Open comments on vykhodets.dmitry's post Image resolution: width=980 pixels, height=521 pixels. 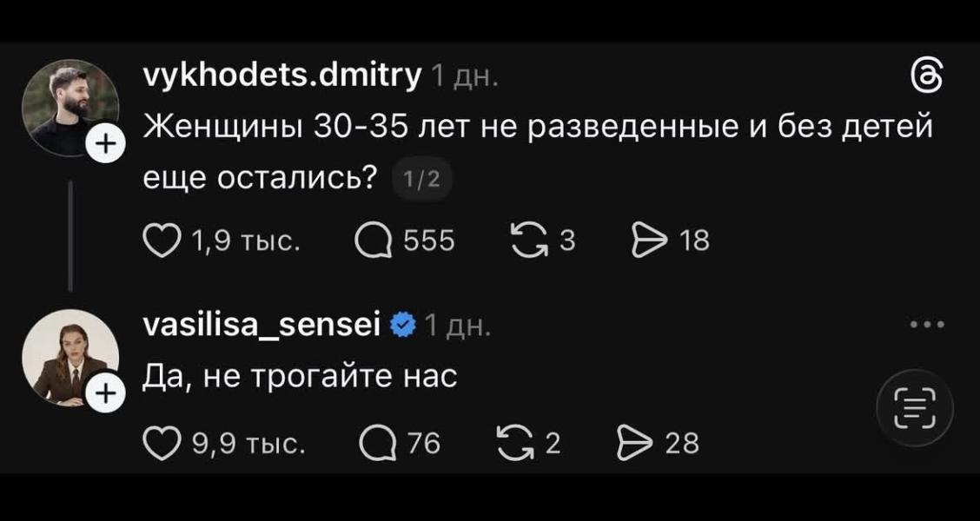pyautogui.click(x=375, y=241)
